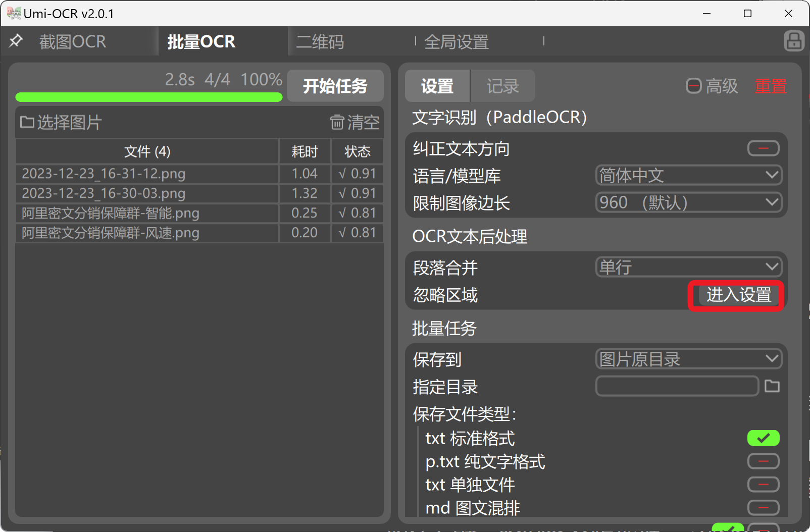Pin the window with the pushpin icon
The width and height of the screenshot is (810, 532).
(x=16, y=40)
